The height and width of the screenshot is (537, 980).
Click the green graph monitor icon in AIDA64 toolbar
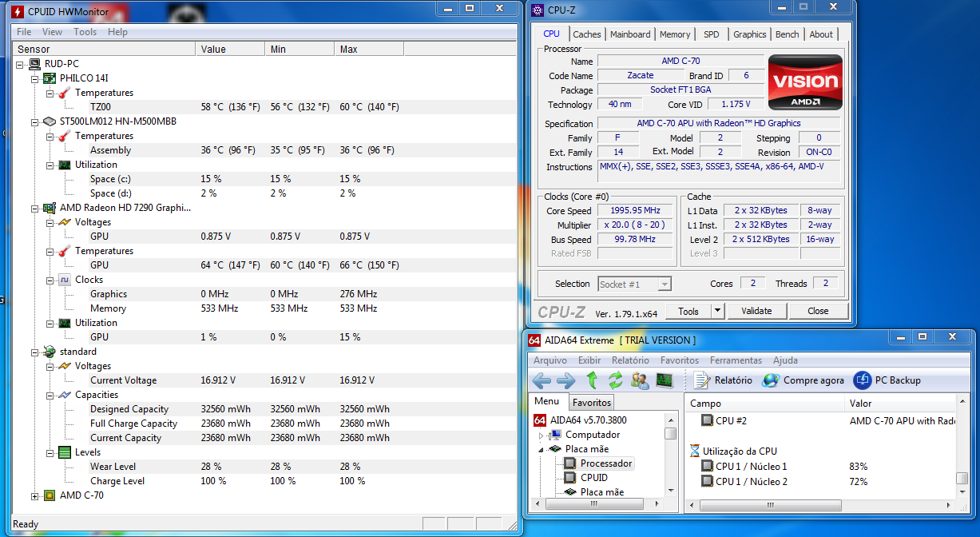[x=664, y=380]
